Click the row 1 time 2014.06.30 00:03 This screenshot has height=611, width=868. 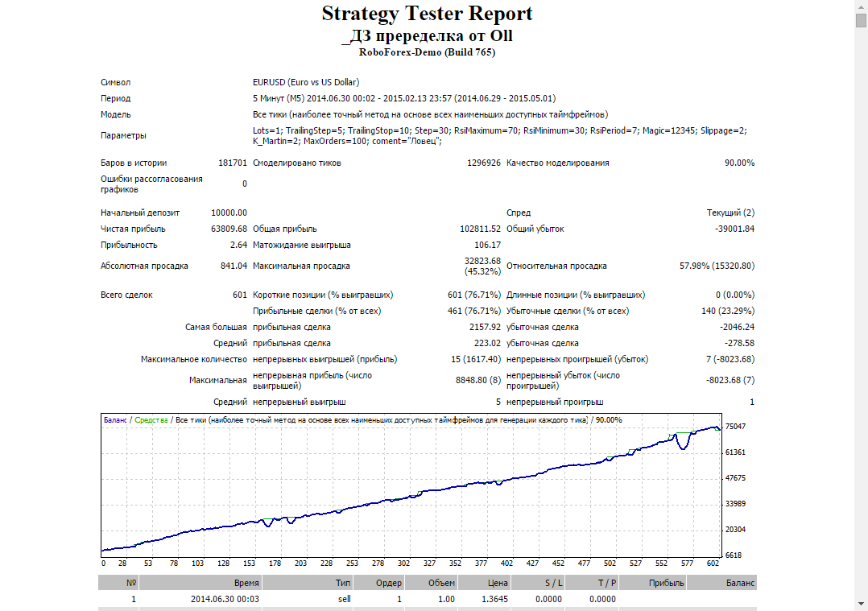tap(225, 599)
